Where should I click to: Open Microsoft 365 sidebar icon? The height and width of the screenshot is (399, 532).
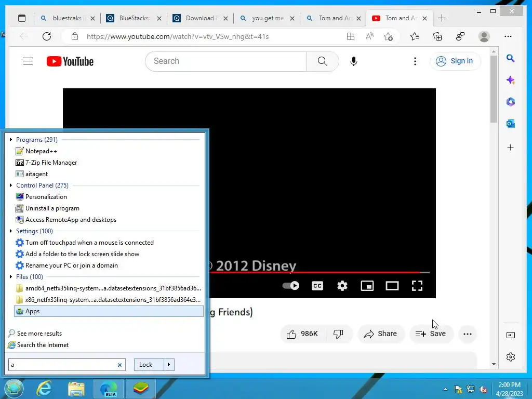(x=510, y=102)
